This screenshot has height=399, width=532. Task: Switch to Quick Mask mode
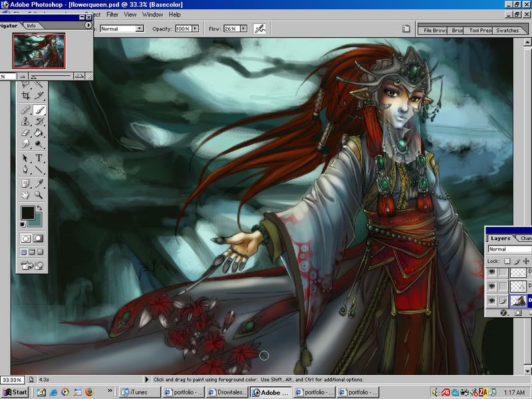tap(39, 239)
